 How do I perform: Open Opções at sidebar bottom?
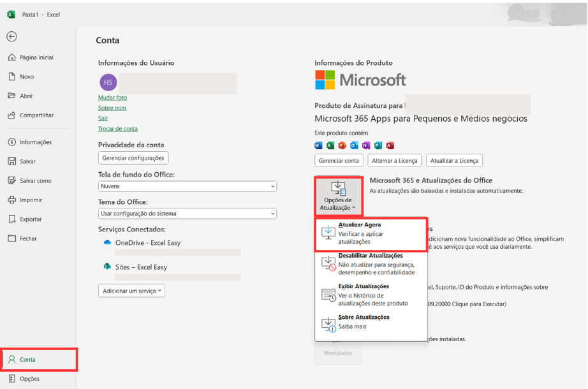tap(29, 379)
